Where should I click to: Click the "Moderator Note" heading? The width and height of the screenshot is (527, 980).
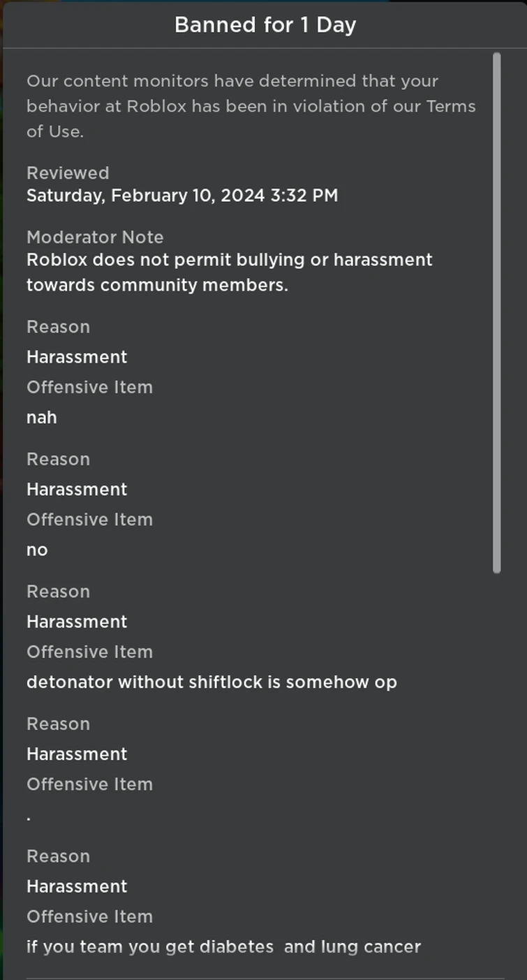pos(95,237)
